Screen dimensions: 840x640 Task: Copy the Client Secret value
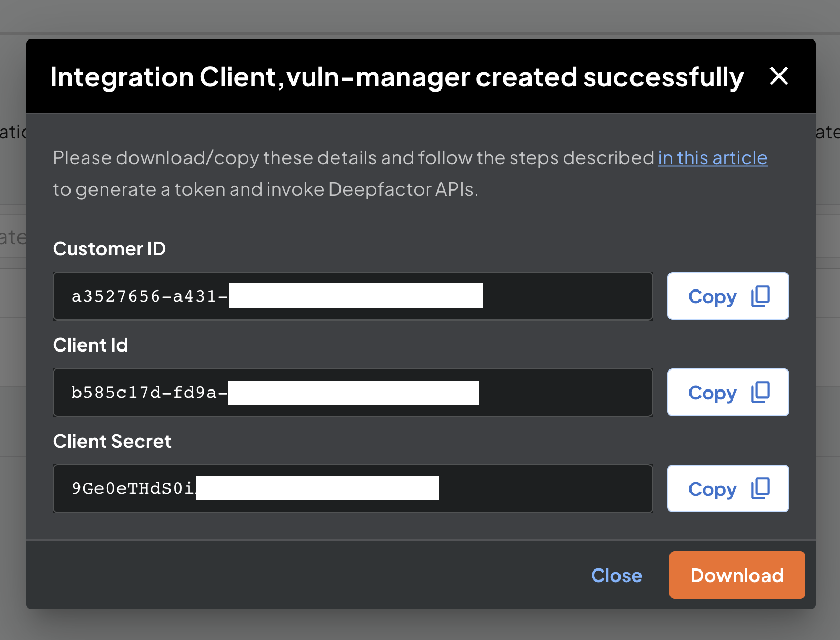[x=728, y=488]
